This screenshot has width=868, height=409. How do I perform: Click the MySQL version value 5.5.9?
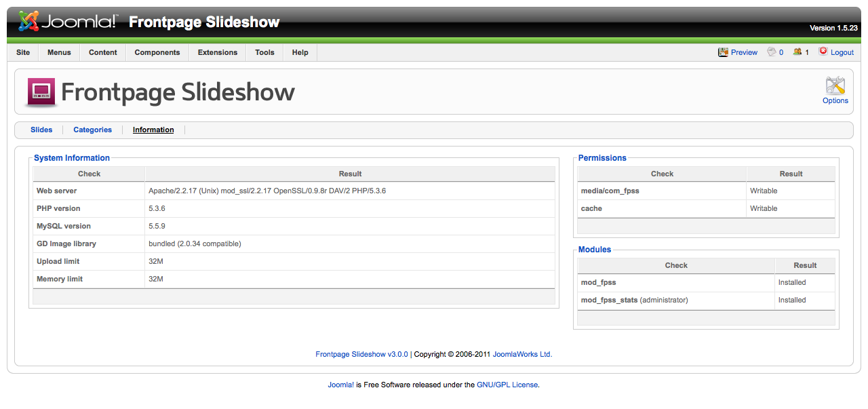157,226
